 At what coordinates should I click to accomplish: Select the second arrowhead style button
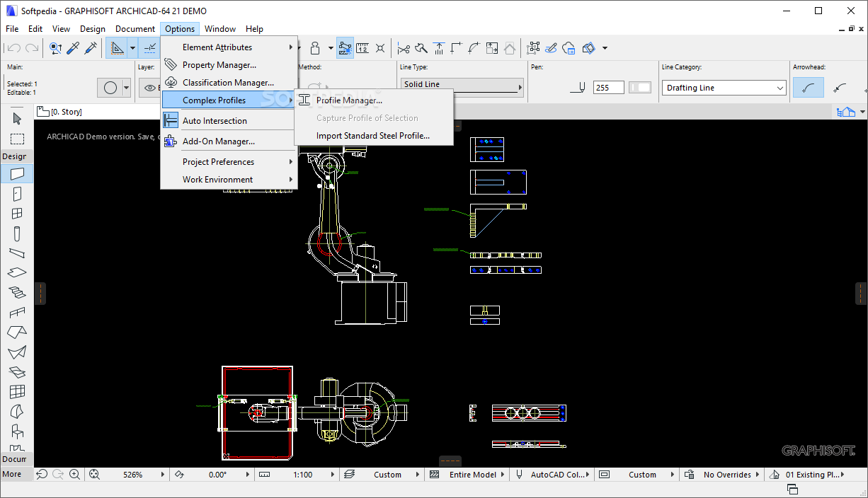pos(841,88)
